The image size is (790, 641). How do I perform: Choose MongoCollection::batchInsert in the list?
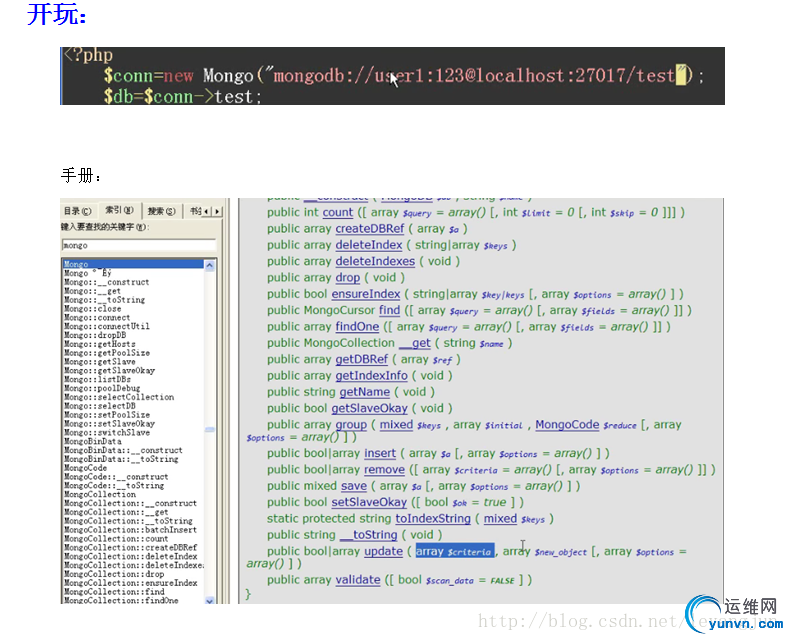pos(130,530)
